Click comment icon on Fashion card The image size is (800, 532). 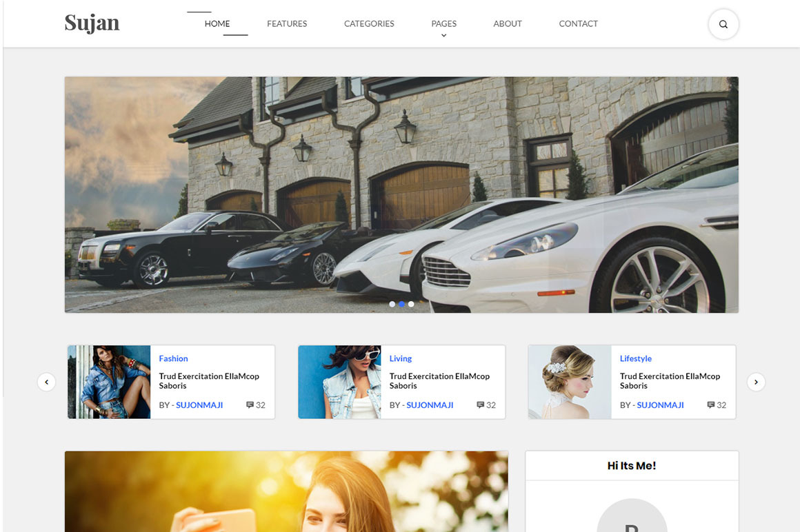250,405
